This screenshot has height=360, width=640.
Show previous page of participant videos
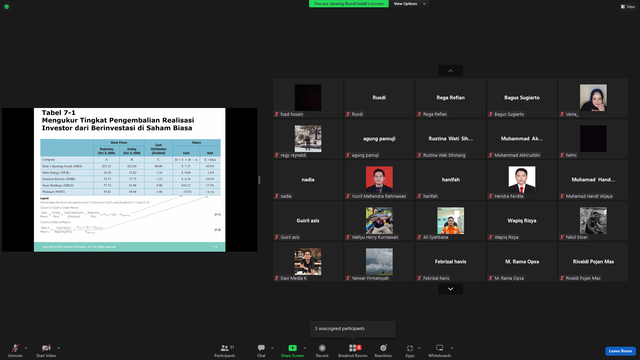coord(451,71)
